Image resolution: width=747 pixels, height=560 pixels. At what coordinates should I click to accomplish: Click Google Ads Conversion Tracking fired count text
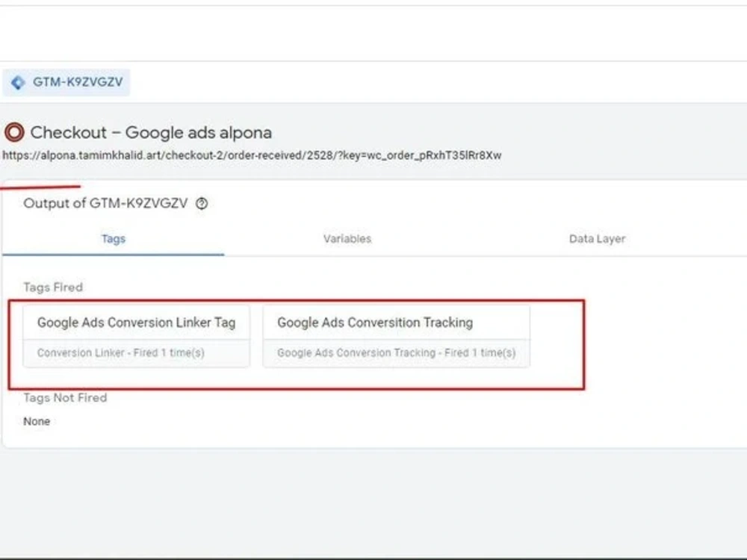pos(397,353)
